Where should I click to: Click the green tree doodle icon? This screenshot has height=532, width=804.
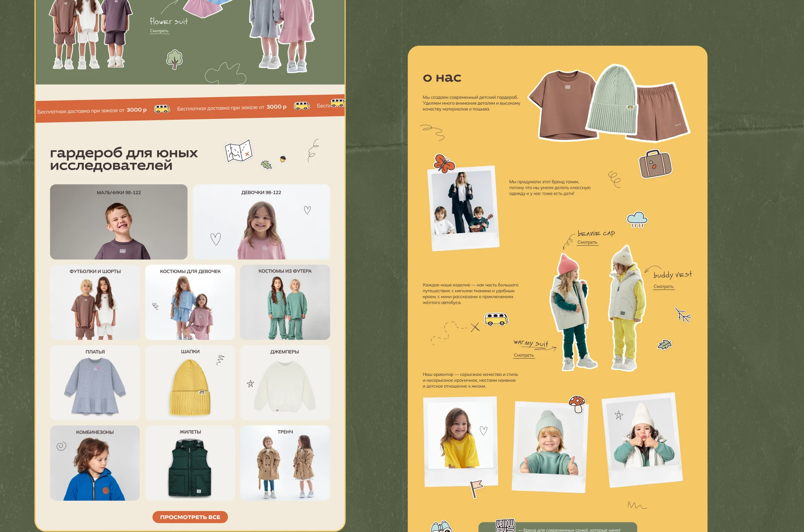point(175,59)
